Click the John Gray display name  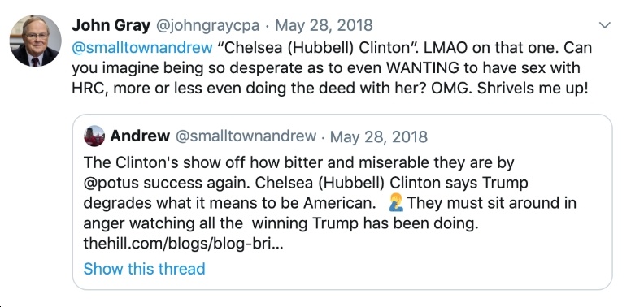pos(111,26)
